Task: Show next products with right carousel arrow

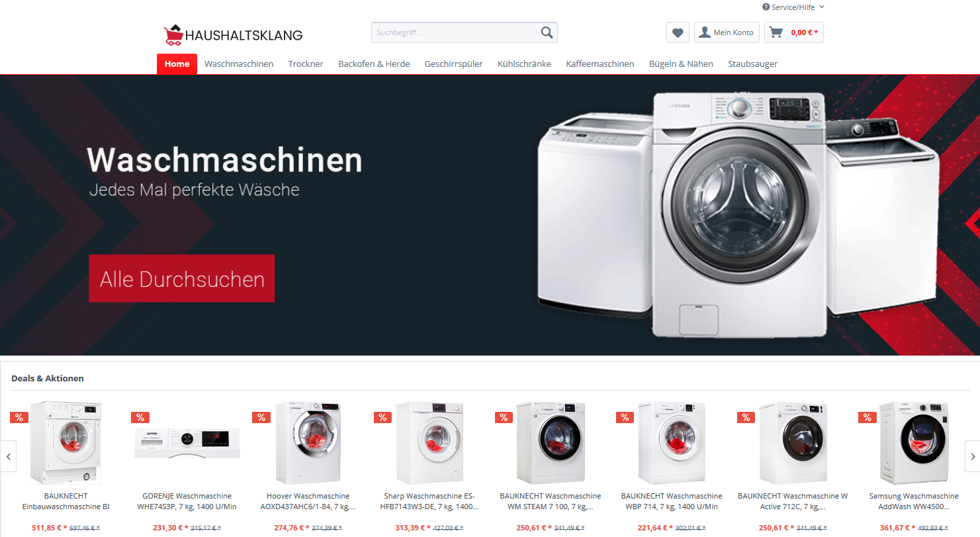Action: coord(972,456)
